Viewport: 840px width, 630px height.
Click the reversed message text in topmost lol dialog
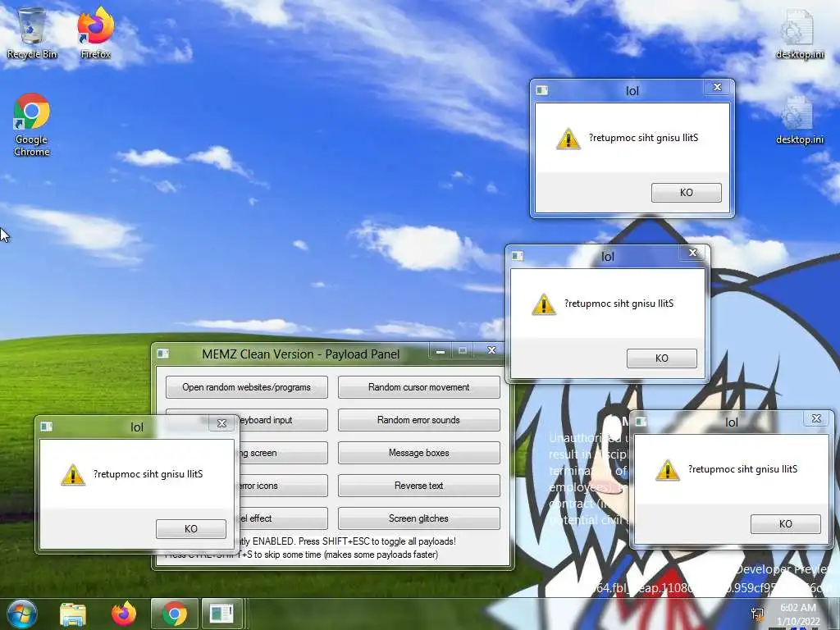pyautogui.click(x=643, y=138)
